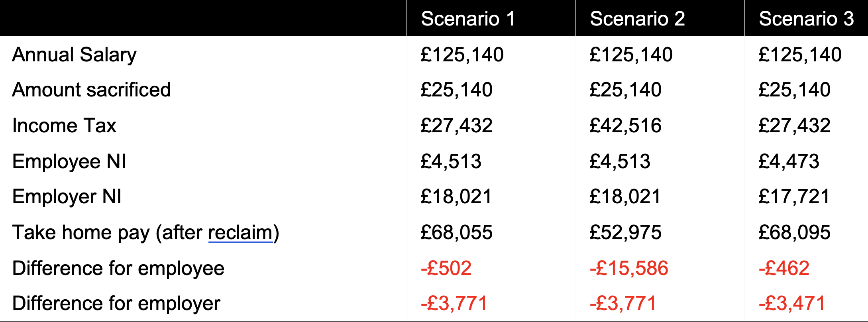Select the Employer NI row label

(67, 197)
